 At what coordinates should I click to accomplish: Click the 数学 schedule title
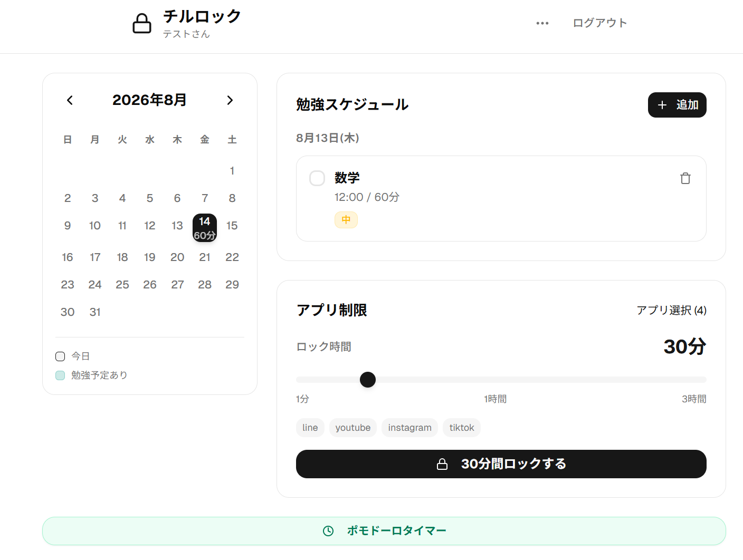347,178
